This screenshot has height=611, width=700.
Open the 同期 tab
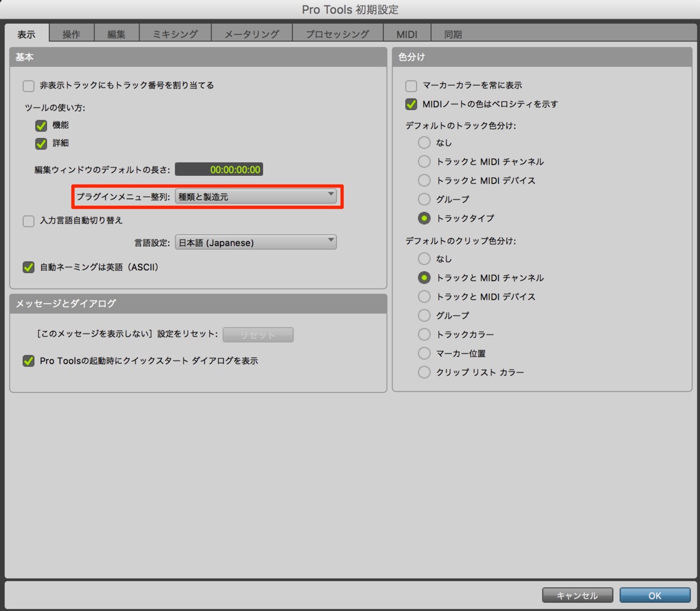click(453, 34)
